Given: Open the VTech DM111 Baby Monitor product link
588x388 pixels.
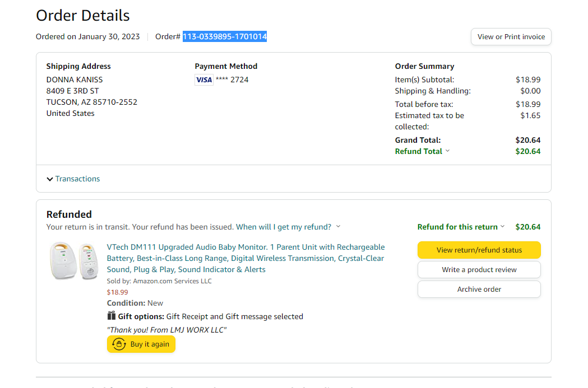Looking at the screenshot, I should (x=246, y=259).
